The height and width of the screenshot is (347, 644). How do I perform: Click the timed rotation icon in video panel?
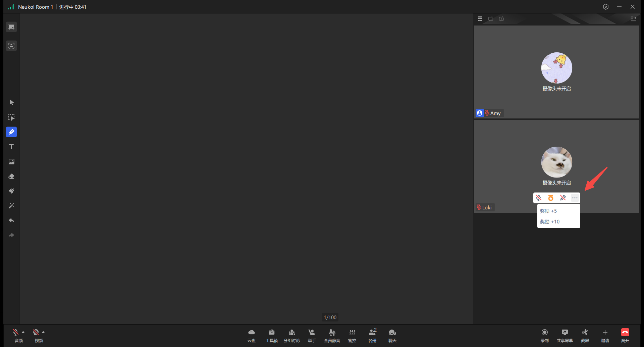[x=501, y=19]
